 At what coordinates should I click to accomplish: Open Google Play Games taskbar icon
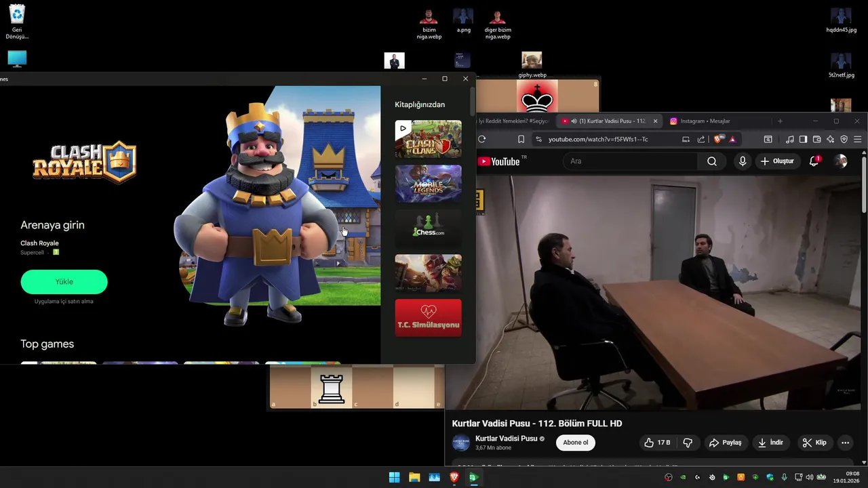click(x=474, y=477)
